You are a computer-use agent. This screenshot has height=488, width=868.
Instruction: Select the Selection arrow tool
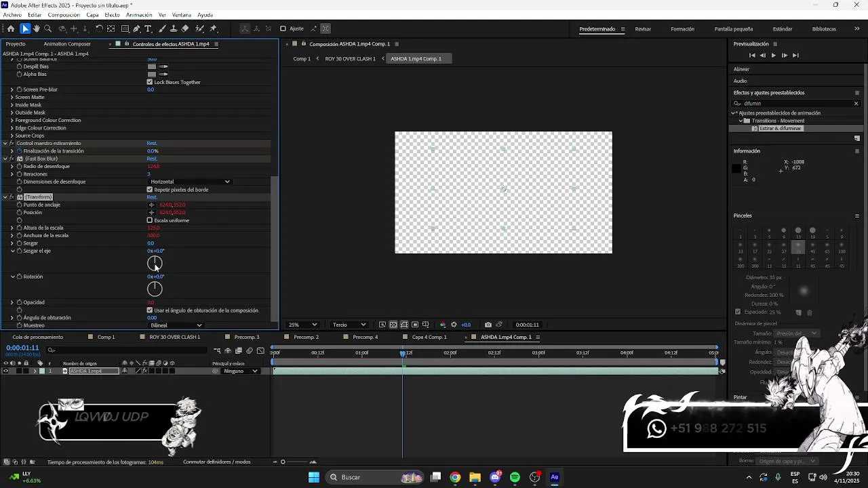25,28
